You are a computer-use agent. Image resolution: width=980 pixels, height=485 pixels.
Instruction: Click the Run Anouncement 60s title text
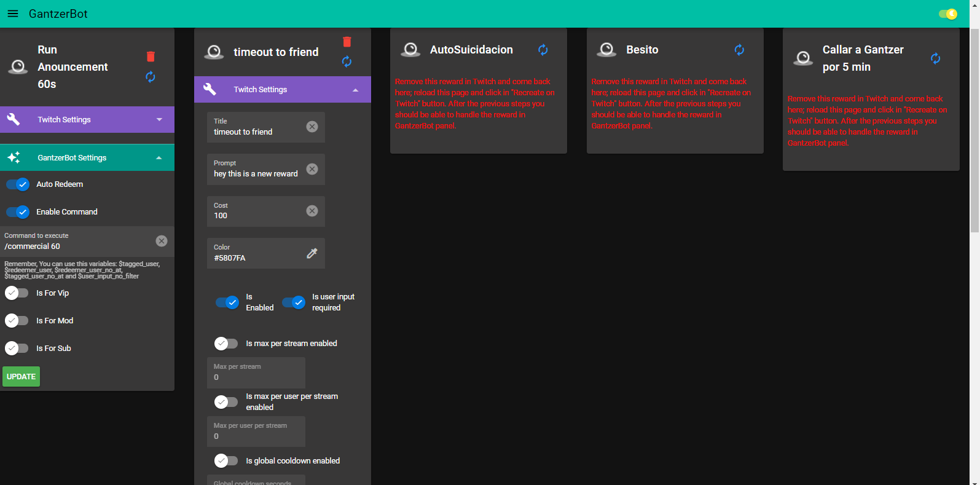(73, 67)
